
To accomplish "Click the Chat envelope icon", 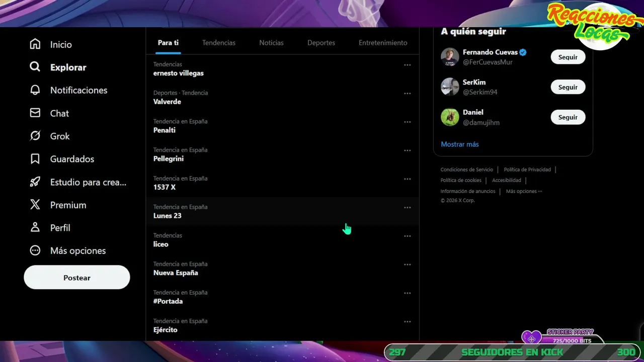I will (x=35, y=113).
